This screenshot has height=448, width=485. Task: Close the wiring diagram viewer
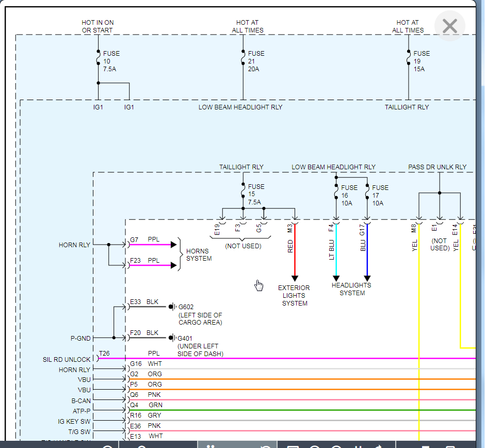450,26
